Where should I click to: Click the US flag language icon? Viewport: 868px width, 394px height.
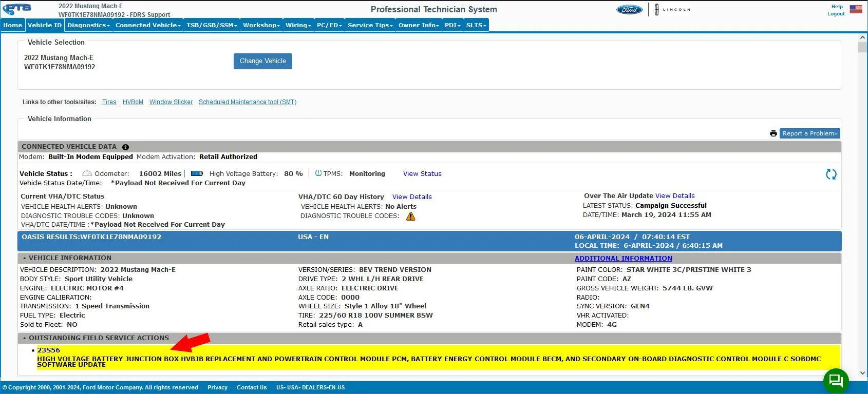tap(856, 9)
